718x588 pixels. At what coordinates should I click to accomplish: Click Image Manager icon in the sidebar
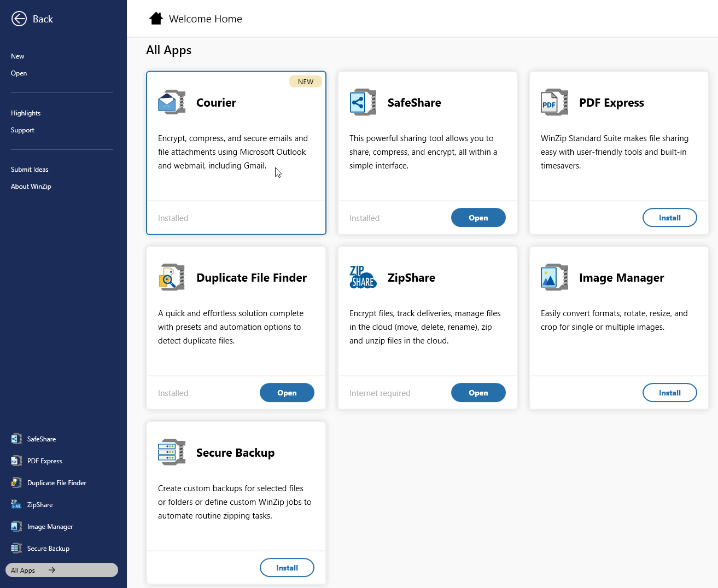point(16,526)
